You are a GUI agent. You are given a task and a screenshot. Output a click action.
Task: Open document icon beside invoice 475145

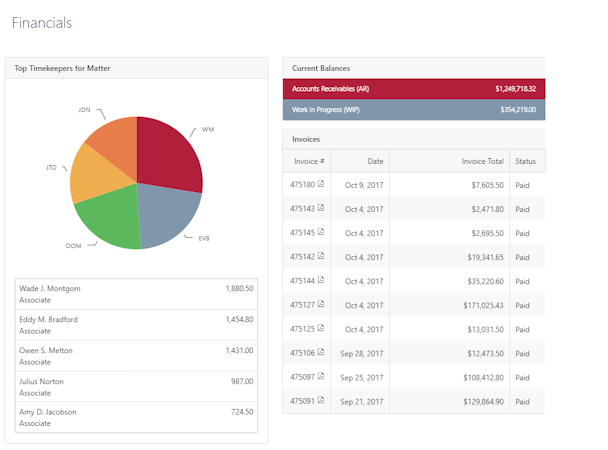[x=321, y=232]
